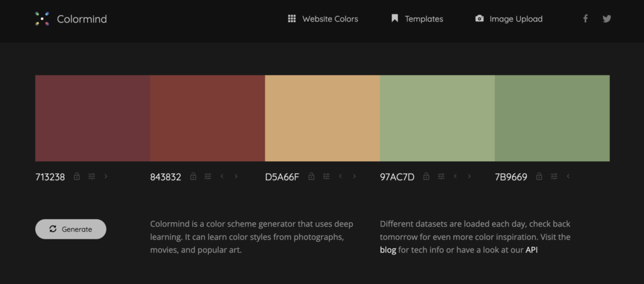
Task: Click the Generate button
Action: click(x=70, y=229)
